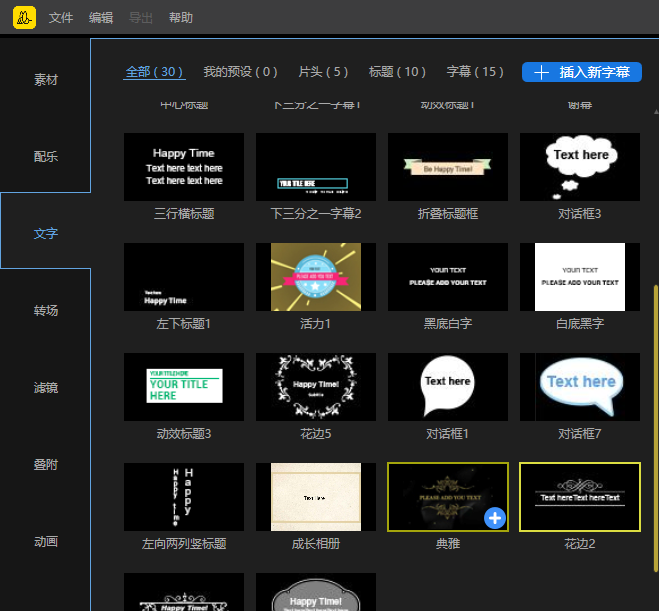Switch to the 素材 sidebar tab
This screenshot has height=611, width=659.
(46, 79)
